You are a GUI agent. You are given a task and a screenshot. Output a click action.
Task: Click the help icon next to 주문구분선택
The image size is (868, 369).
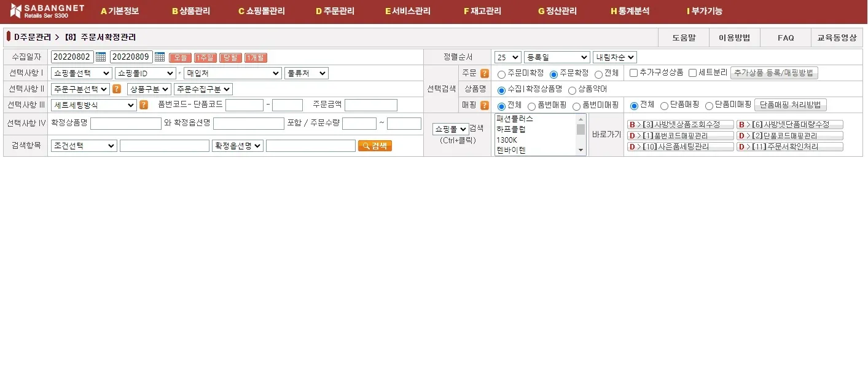click(x=117, y=89)
